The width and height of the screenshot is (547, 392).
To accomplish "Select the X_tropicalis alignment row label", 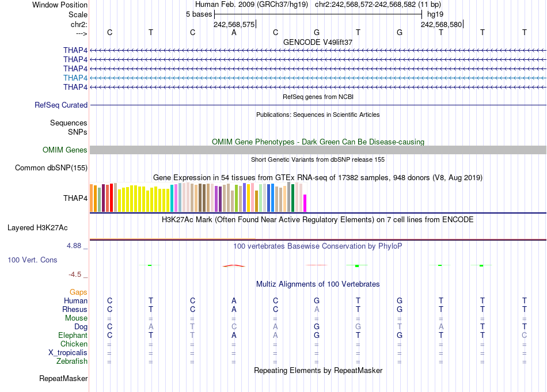I will (68, 353).
